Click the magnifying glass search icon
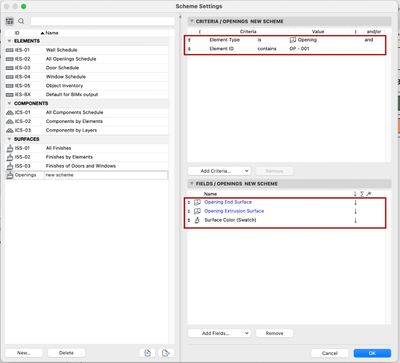Screen dimensions: 400x363 pos(21,21)
